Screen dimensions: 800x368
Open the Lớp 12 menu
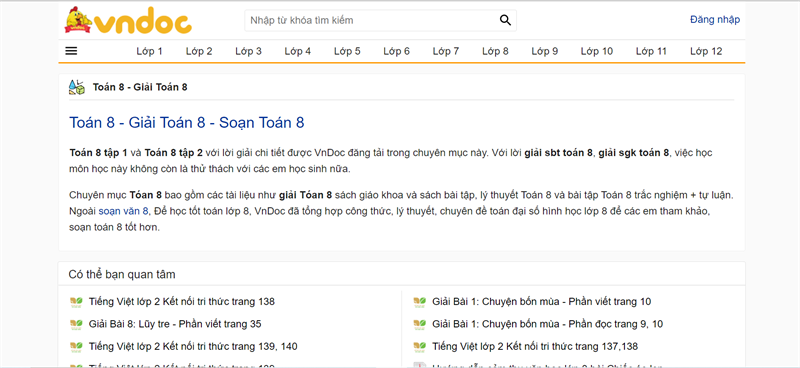point(706,51)
